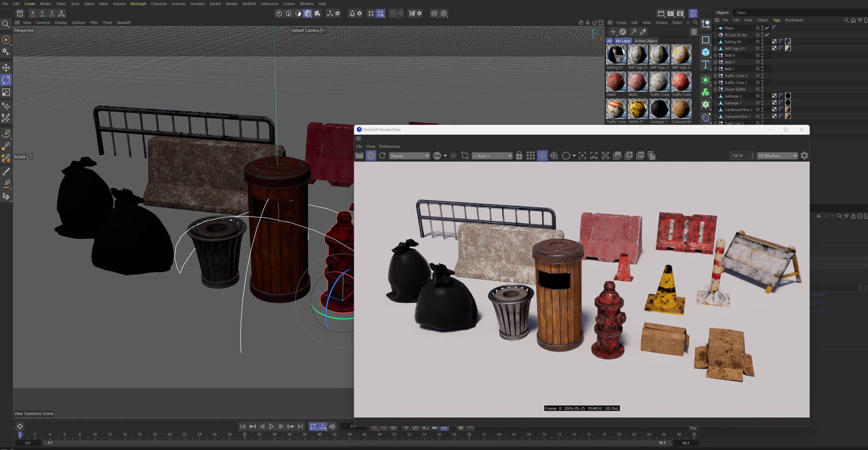Switch to the Takes tab

(741, 12)
